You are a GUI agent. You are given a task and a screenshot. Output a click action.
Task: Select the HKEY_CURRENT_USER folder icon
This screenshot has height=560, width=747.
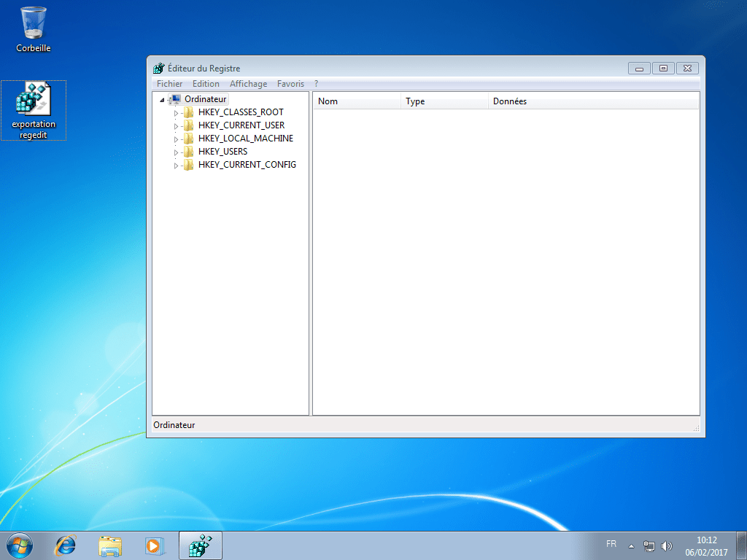click(x=190, y=125)
